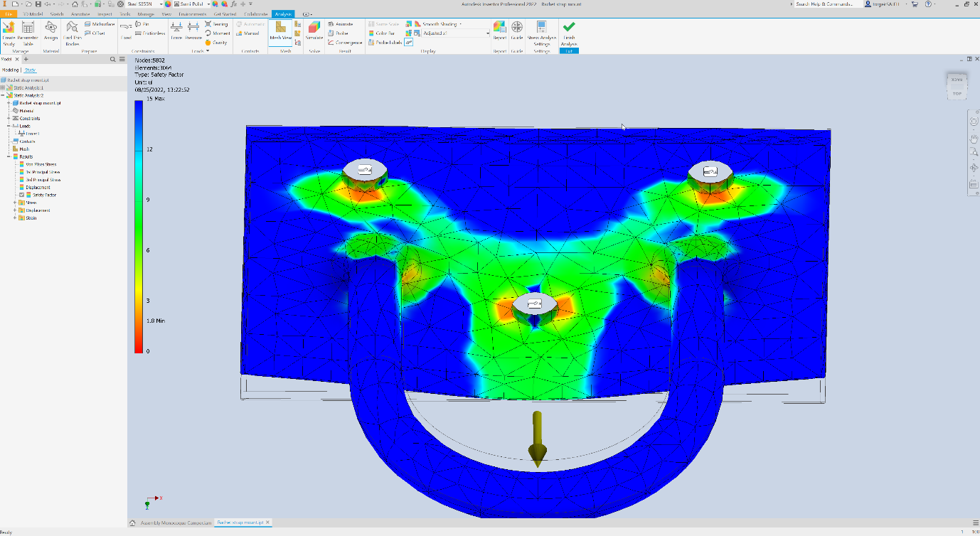This screenshot has height=536, width=980.
Task: Click the Safety Factor color bar legend
Action: click(x=138, y=227)
